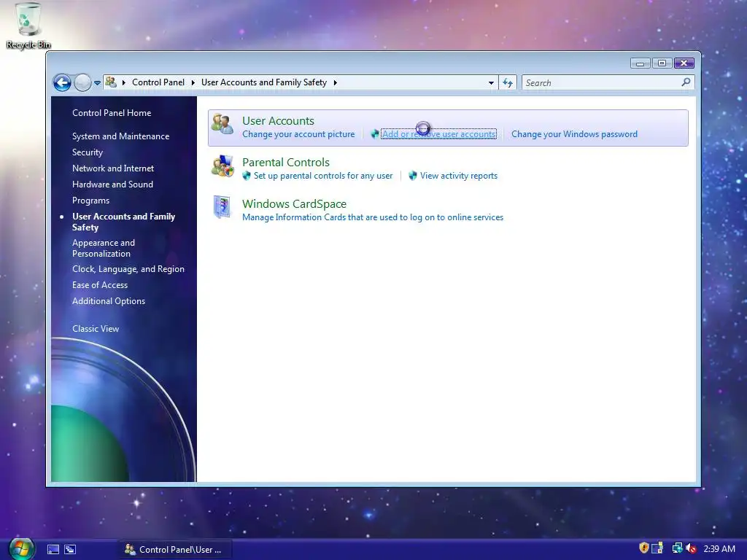Click Show Desktop quick launch icon
The image size is (747, 560).
pos(53,550)
